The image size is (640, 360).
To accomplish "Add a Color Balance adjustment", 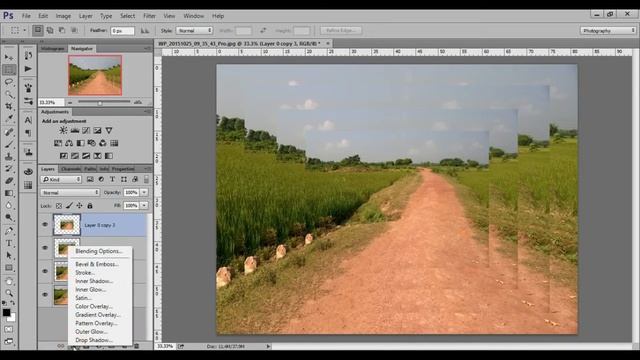I will pos(69,143).
